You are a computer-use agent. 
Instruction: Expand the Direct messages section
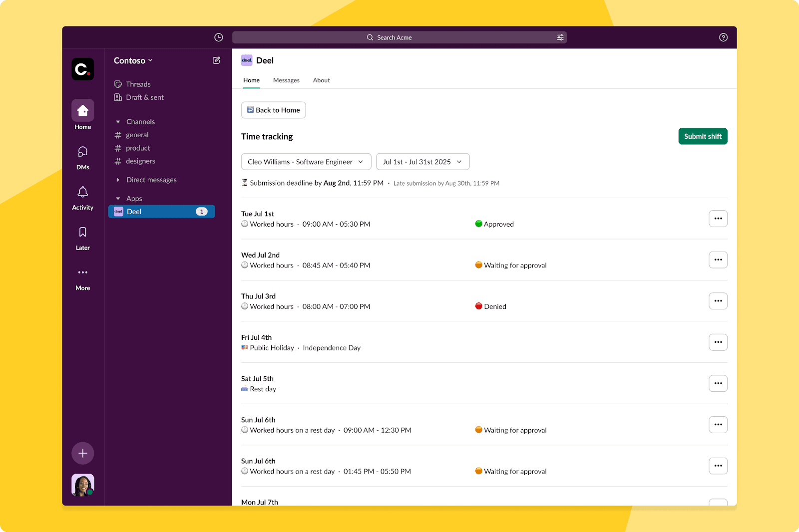[x=118, y=180]
